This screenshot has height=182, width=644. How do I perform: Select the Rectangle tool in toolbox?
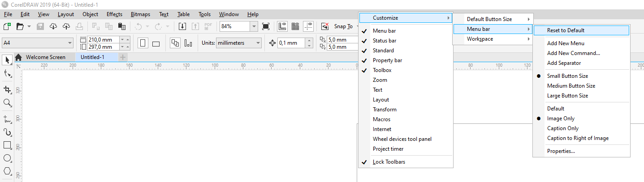point(7,145)
